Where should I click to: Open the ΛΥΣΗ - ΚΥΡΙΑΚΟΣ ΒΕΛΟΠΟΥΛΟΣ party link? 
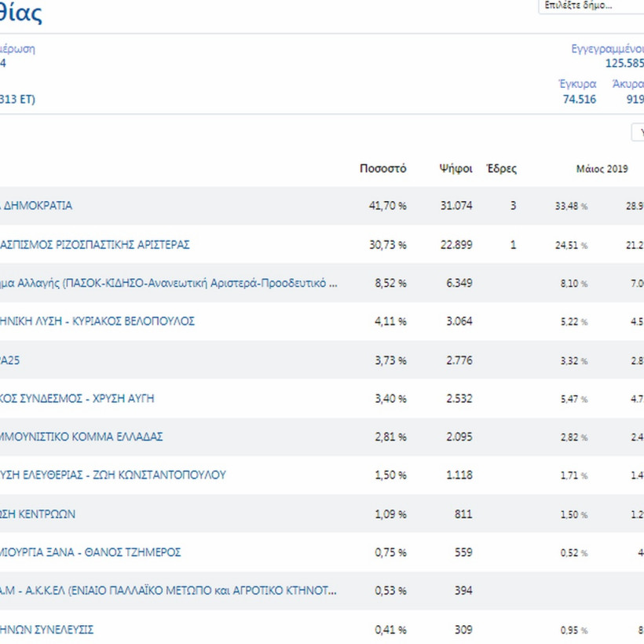(x=97, y=321)
